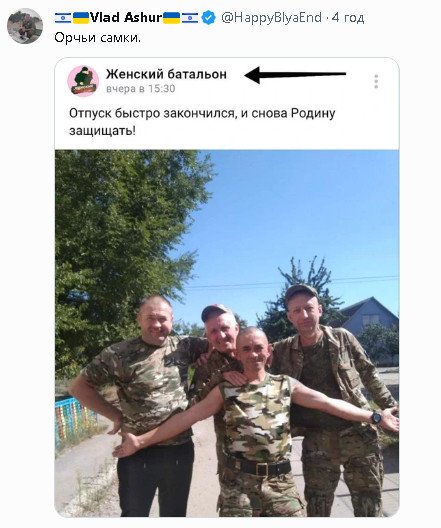
Task: Open the embedded photo of four soldiers
Action: click(x=227, y=333)
